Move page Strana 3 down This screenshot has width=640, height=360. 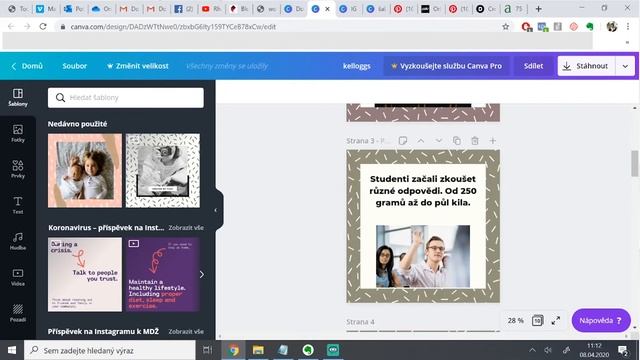(439, 141)
